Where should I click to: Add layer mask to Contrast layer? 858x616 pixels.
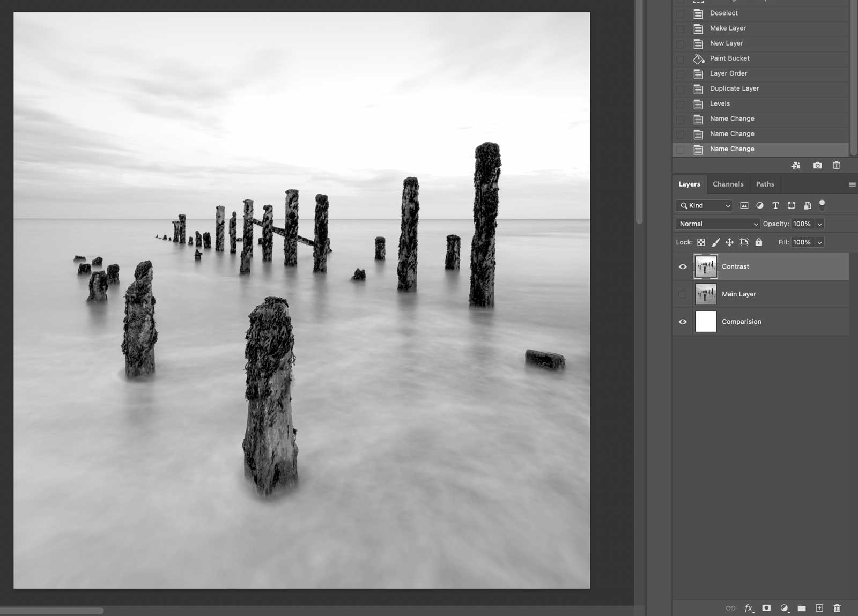click(x=766, y=608)
